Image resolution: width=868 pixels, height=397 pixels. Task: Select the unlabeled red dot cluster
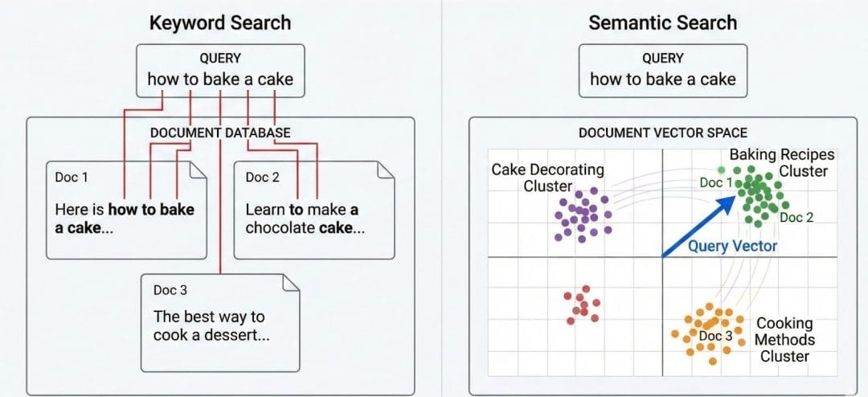[x=582, y=305]
